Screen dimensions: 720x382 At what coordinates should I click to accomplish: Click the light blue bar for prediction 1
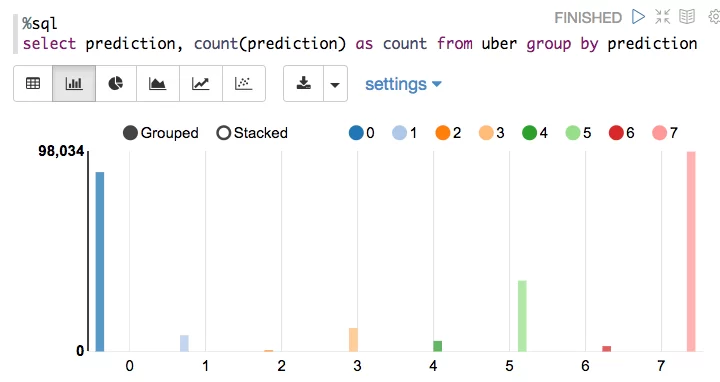point(184,343)
